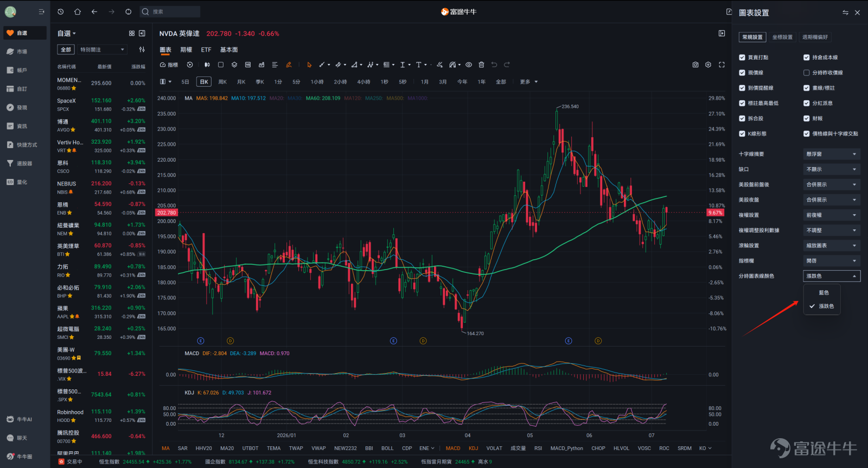
Task: Show the RSI indicator from bottom bar
Action: tap(538, 448)
